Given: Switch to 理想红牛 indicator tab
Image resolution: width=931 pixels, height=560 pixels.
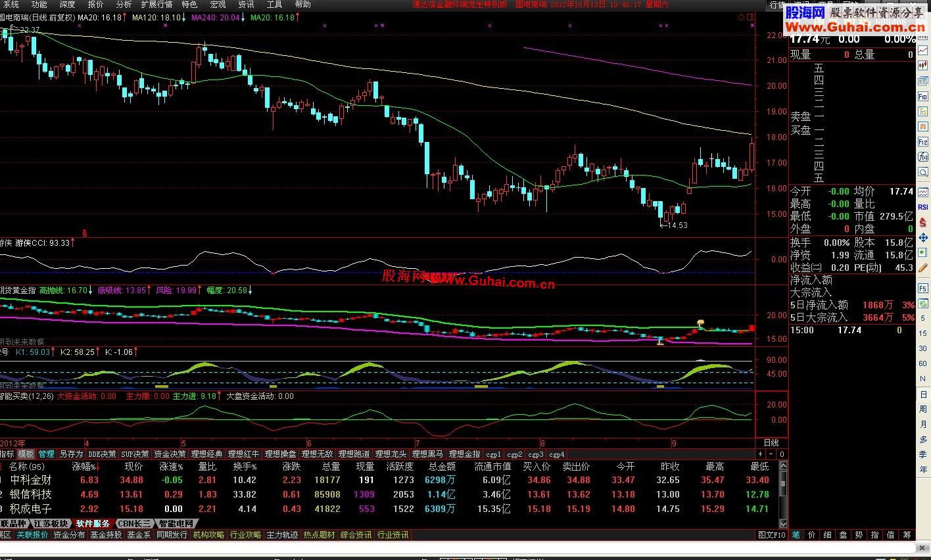Looking at the screenshot, I should [x=243, y=454].
